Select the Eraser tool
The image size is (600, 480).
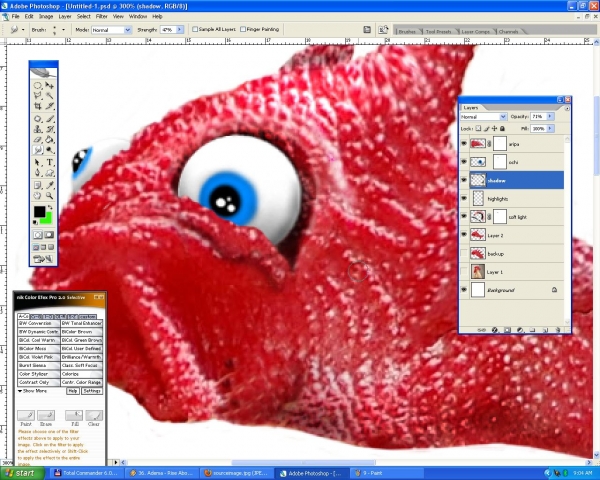click(38, 140)
